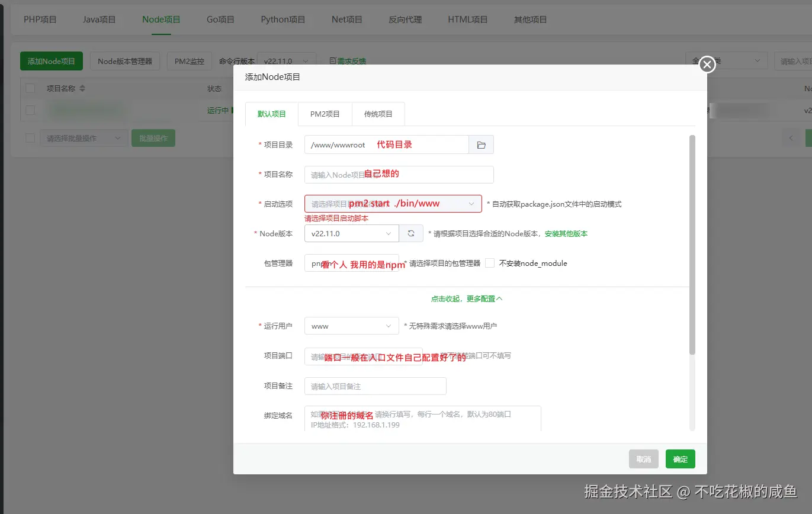
Task: Click the folder browse icon for project directory
Action: [481, 145]
